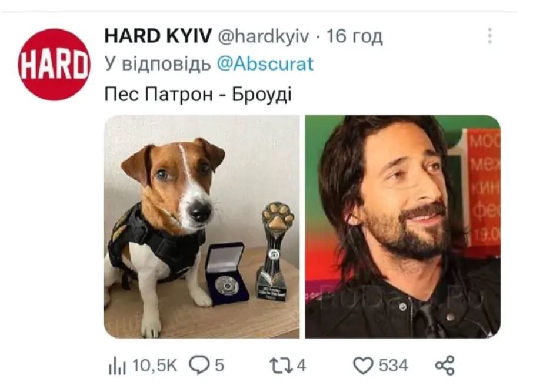Open the HARD KYIV profile avatar

(x=54, y=65)
